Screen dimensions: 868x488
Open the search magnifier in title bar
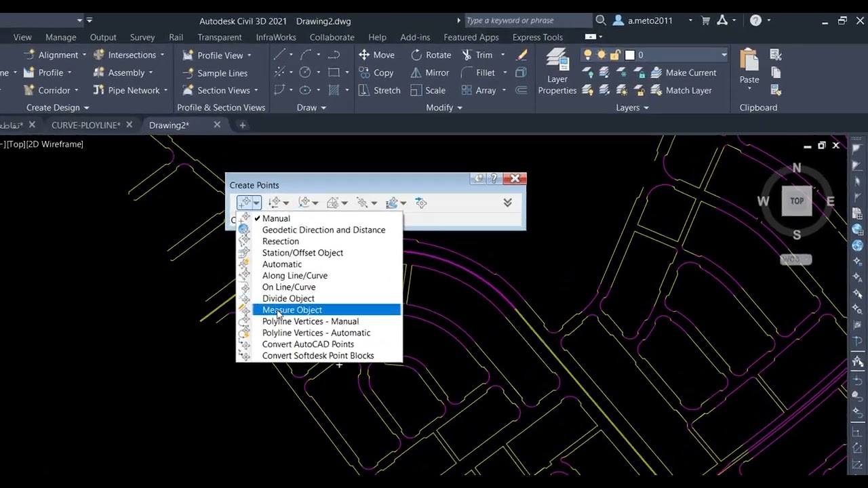[600, 20]
